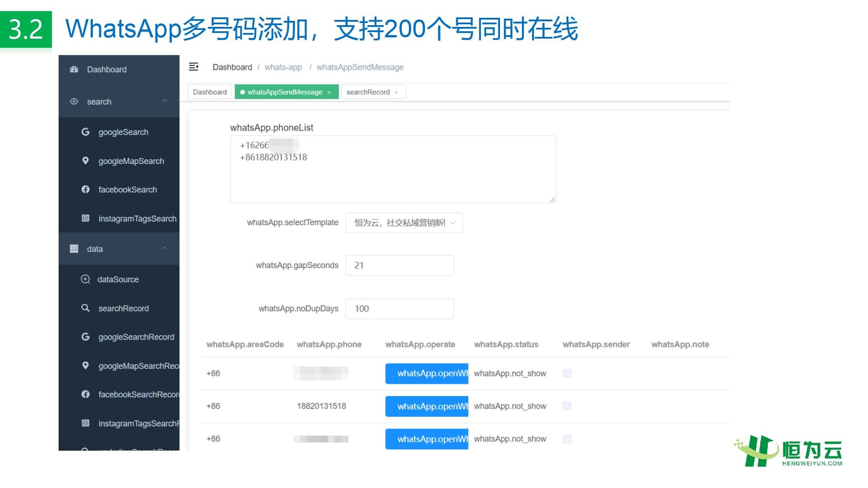The height and width of the screenshot is (488, 868).
Task: Click the Facebook icon beside facebookSearchRecord
Action: coord(85,394)
